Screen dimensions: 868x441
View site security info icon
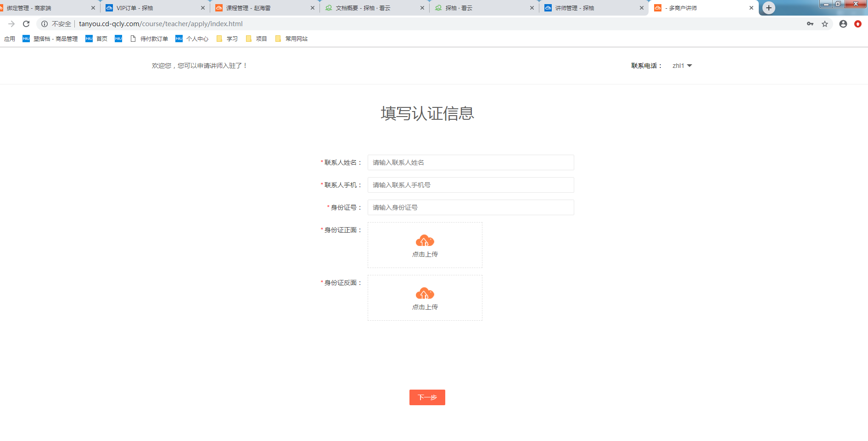pyautogui.click(x=45, y=24)
